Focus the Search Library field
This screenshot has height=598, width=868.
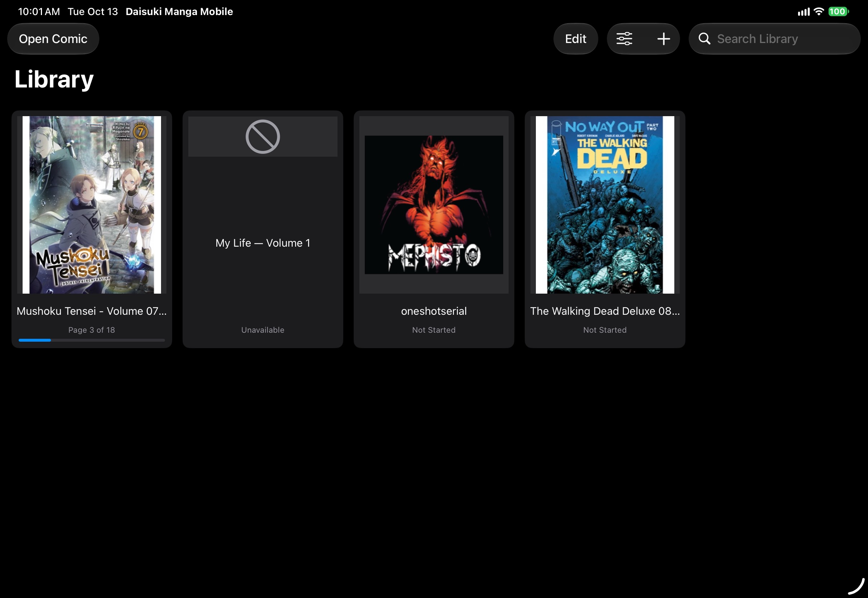pos(775,39)
